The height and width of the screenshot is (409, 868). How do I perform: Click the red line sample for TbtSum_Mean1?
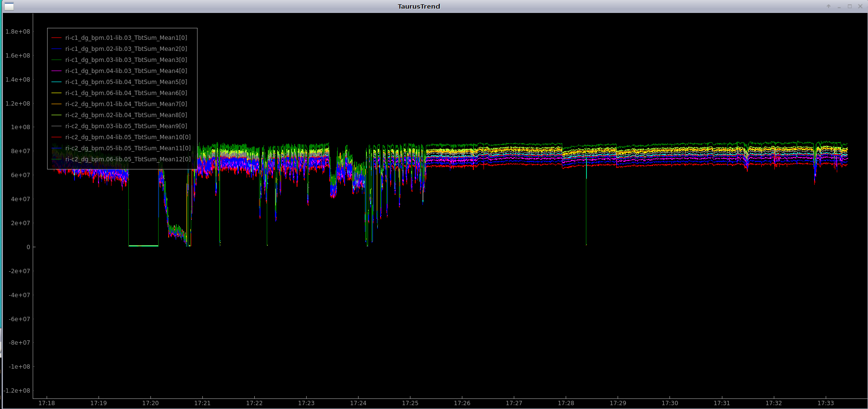[x=57, y=38]
